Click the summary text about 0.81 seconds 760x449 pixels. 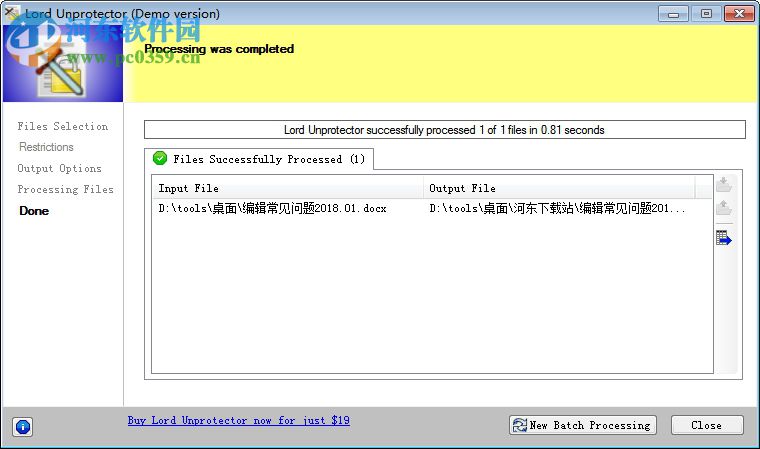tap(444, 130)
